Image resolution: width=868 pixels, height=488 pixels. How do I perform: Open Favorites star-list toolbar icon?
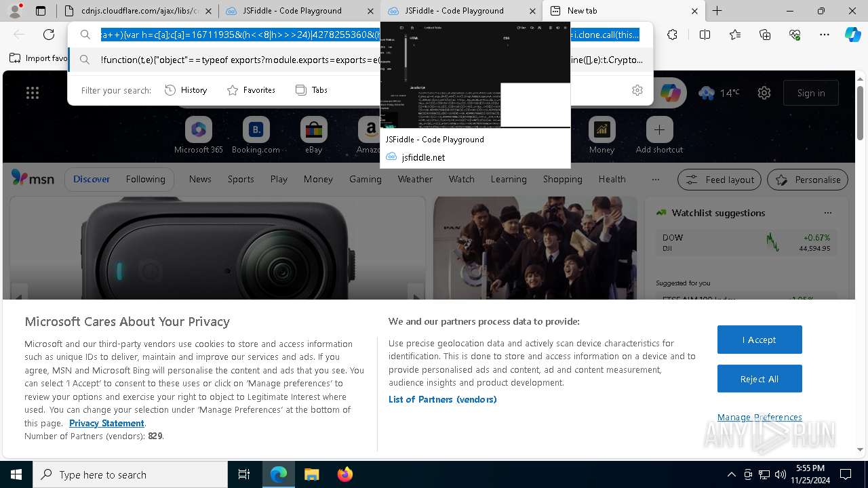click(x=735, y=35)
